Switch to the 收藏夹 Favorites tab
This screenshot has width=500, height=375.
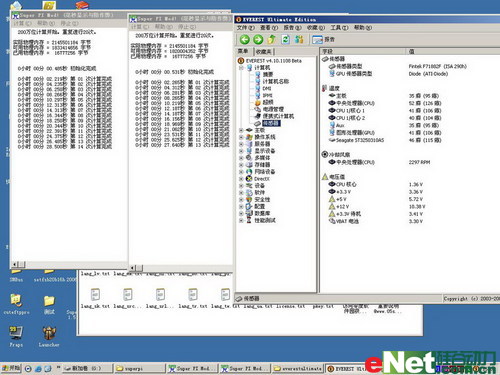click(x=264, y=52)
